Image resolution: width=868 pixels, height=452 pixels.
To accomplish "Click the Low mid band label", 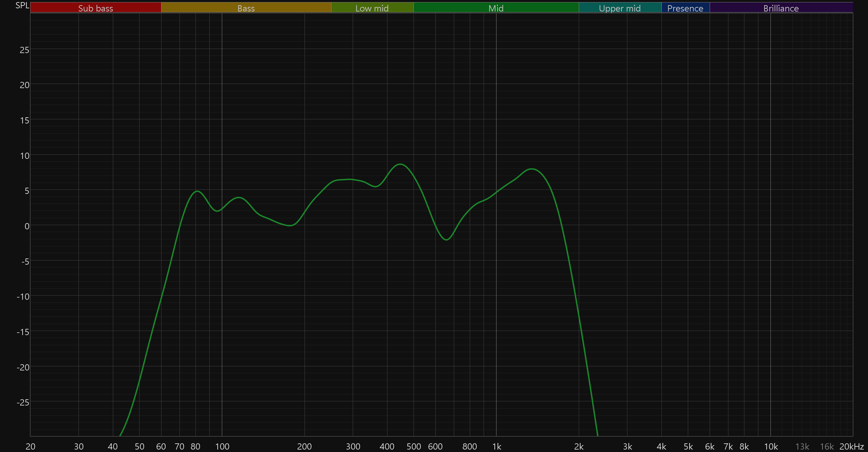I will (372, 8).
